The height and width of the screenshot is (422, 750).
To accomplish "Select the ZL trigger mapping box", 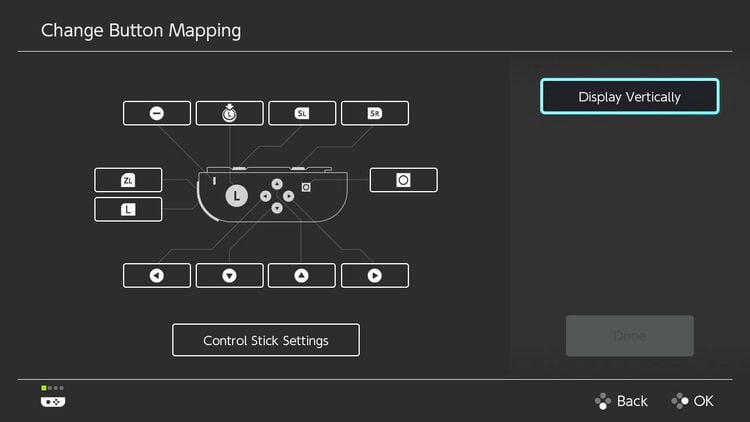I will click(128, 180).
